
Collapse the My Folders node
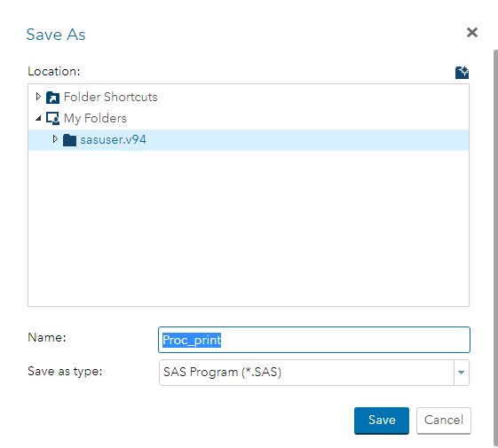[38, 118]
